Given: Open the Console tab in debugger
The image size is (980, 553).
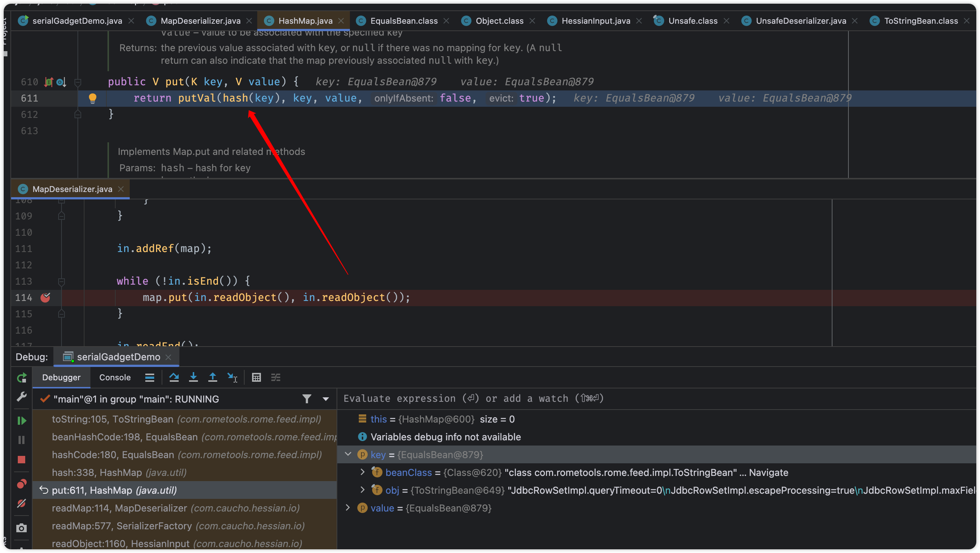Looking at the screenshot, I should [x=115, y=377].
